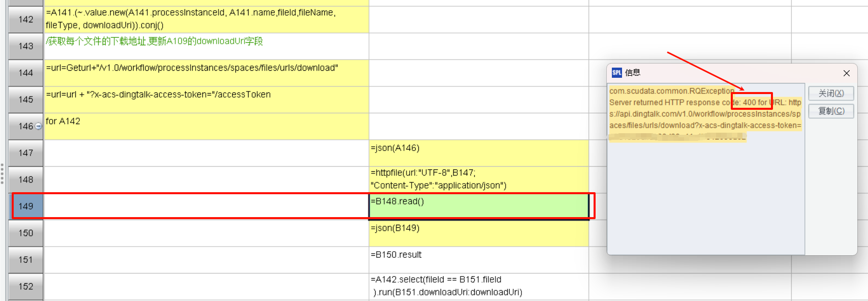Click cell =B150.result

[x=479, y=260]
